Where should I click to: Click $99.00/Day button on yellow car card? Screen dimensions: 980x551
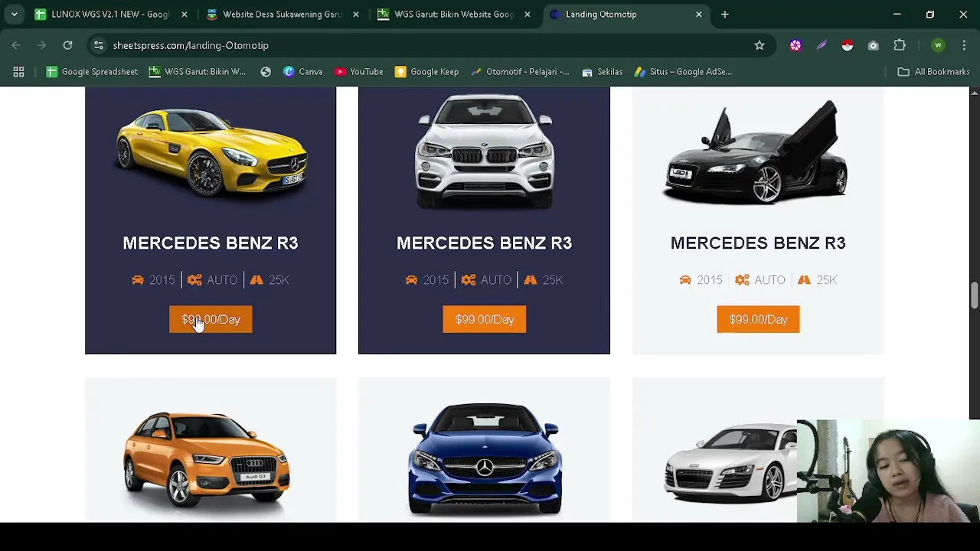coord(211,319)
